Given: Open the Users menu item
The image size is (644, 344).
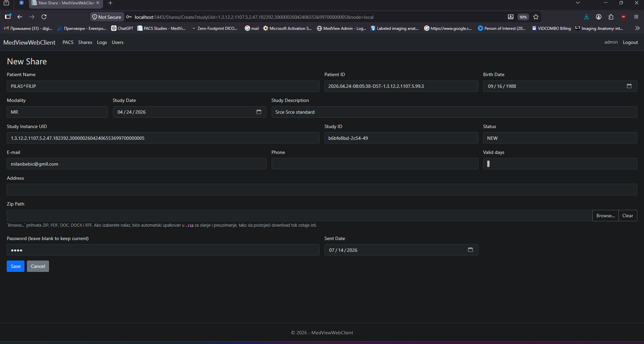Looking at the screenshot, I should point(118,42).
